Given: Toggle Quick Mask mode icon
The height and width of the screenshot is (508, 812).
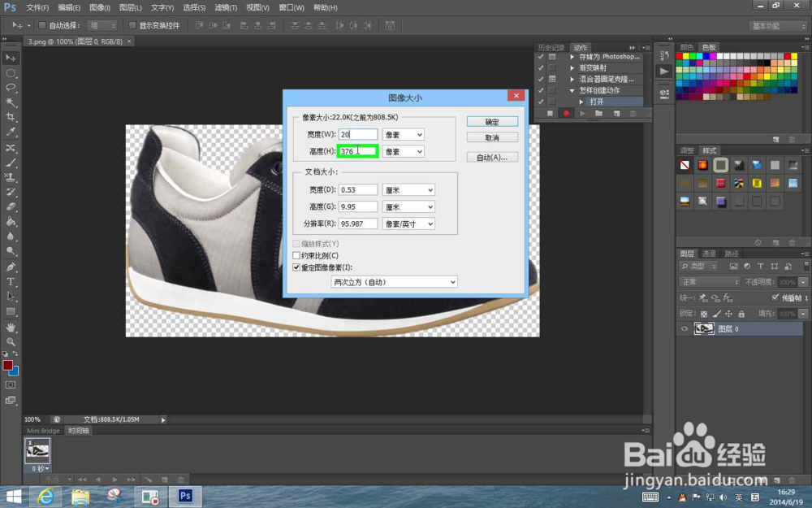Looking at the screenshot, I should point(11,385).
